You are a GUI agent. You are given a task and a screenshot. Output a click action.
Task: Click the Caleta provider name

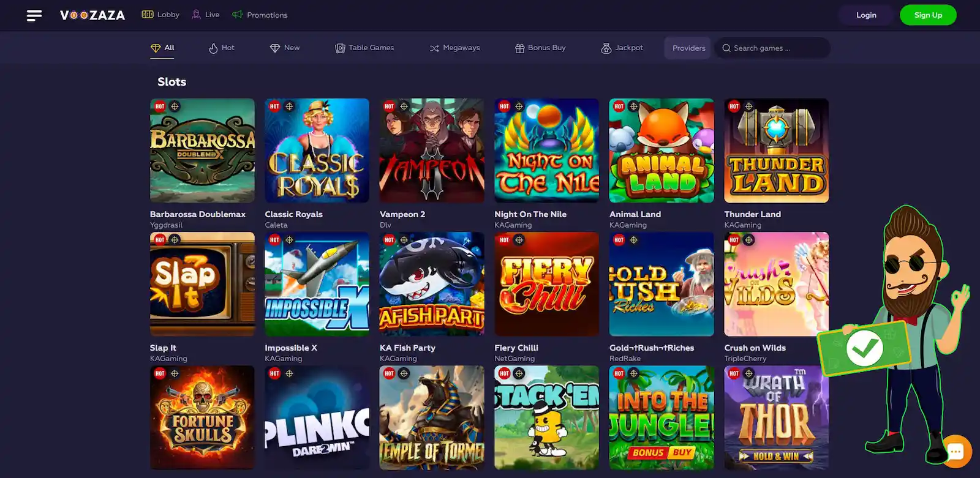[276, 225]
